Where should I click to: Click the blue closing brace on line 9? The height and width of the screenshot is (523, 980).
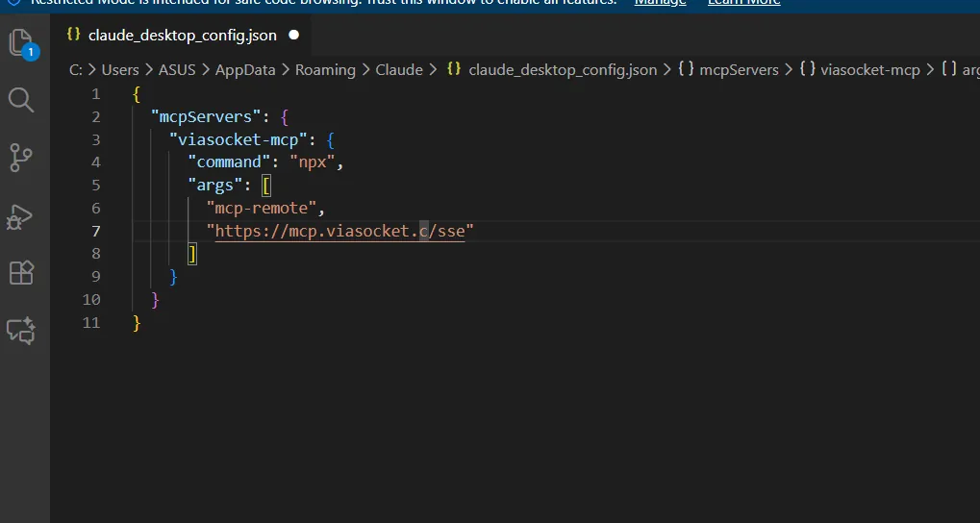174,277
